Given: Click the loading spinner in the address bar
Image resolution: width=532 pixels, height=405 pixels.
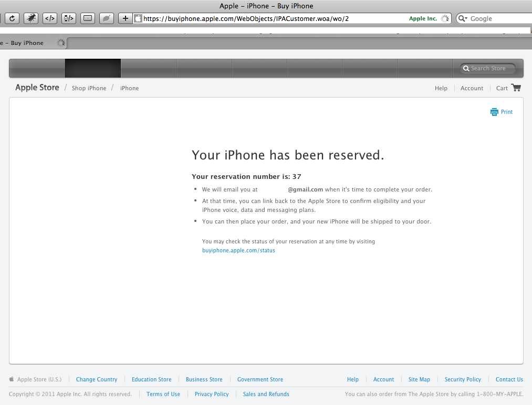Looking at the screenshot, I should [445, 19].
